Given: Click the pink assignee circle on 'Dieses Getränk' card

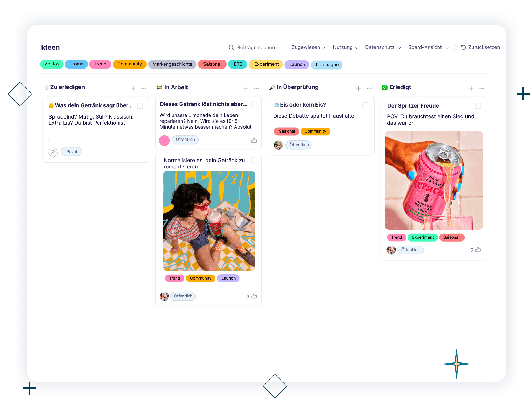Looking at the screenshot, I should (x=164, y=140).
